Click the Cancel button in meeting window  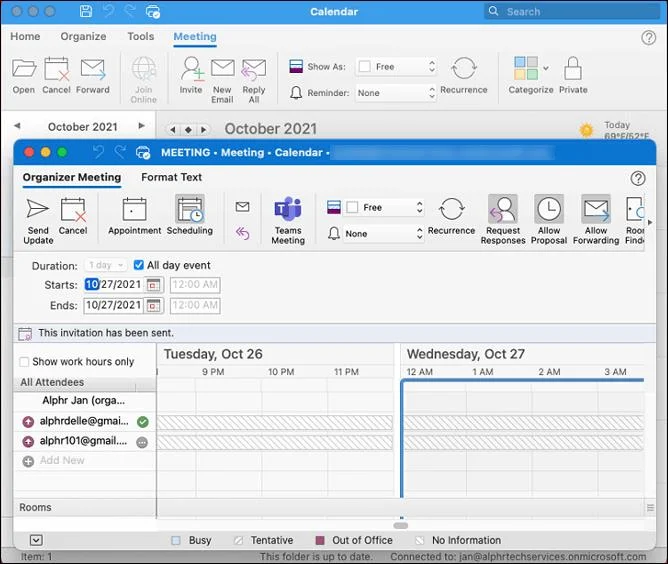point(73,210)
